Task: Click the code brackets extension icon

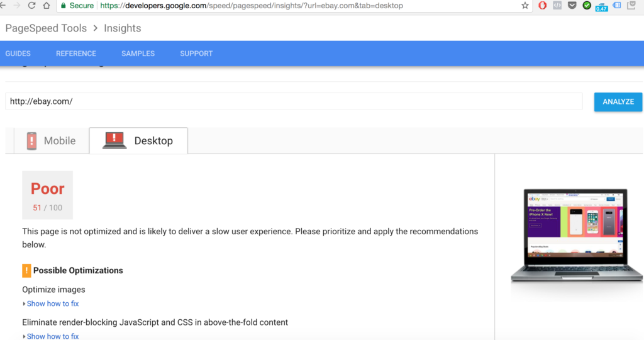Action: pyautogui.click(x=557, y=6)
